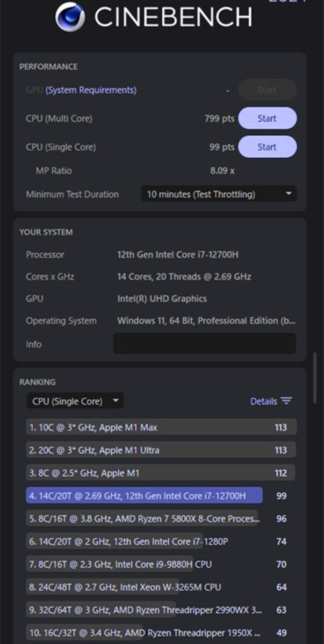Start the CPU Multi Core benchmark
Screen dimensions: 324x644
tap(267, 119)
